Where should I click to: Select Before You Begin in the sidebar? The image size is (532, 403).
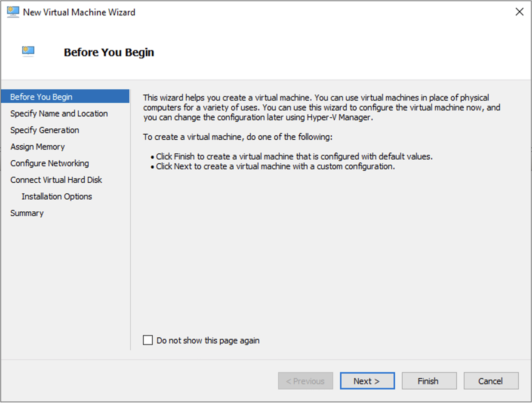(x=42, y=97)
